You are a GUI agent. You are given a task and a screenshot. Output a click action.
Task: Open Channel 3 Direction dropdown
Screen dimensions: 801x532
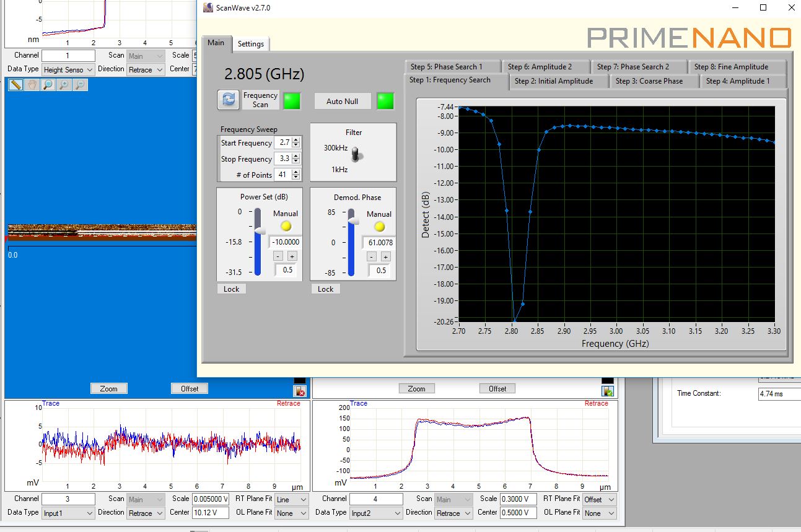(146, 513)
